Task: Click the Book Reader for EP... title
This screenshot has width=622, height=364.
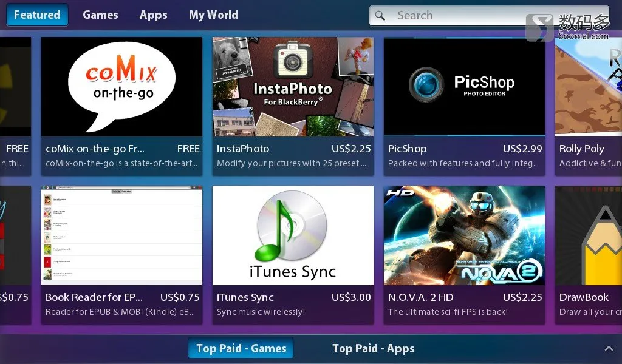Action: click(94, 297)
